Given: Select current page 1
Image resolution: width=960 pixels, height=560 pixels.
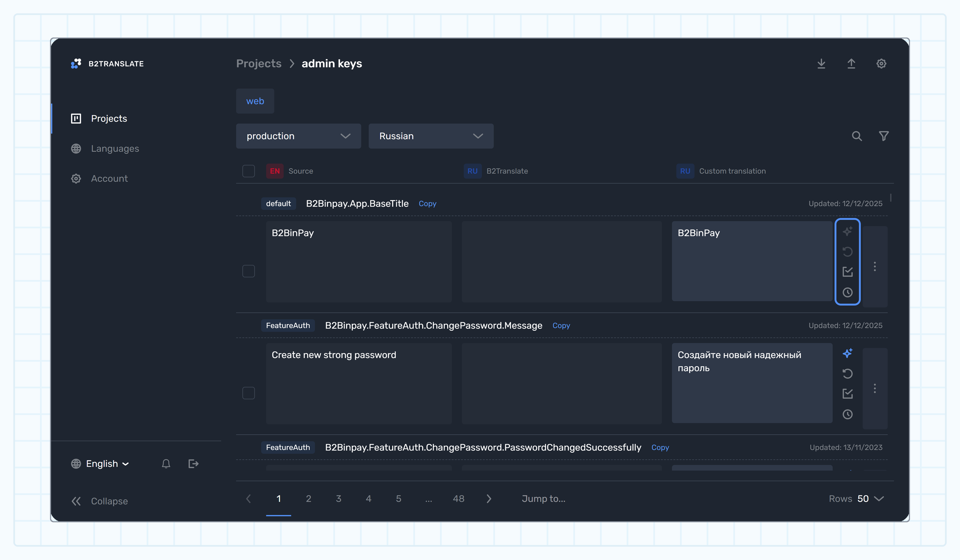Looking at the screenshot, I should click(x=279, y=499).
